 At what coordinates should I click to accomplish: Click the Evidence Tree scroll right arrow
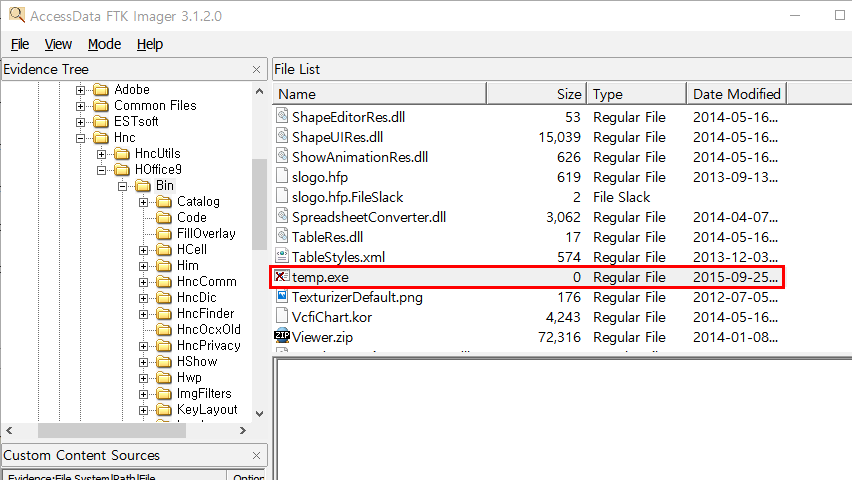click(x=243, y=431)
